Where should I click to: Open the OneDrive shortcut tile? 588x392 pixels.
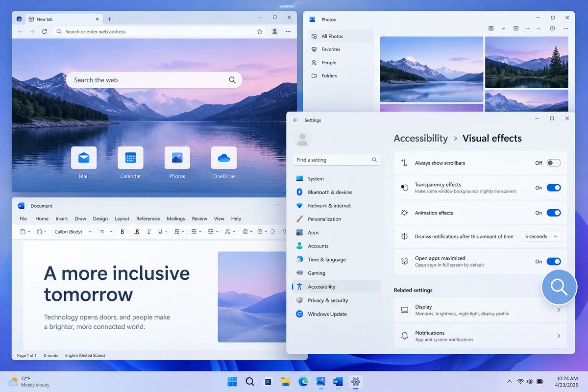[224, 158]
